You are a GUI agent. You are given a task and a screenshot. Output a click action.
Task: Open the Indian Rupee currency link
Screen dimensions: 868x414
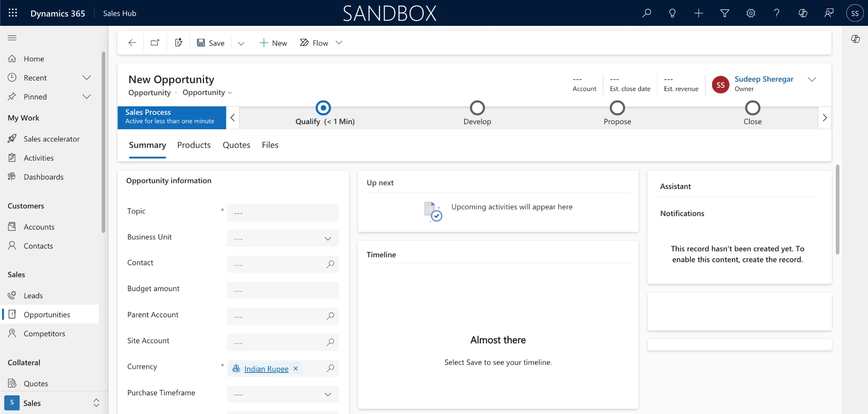pyautogui.click(x=266, y=369)
